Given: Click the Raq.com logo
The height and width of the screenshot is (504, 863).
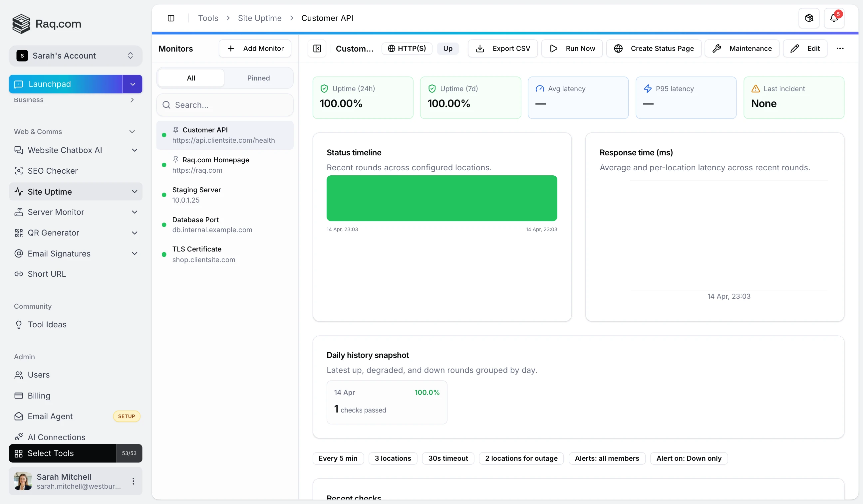Looking at the screenshot, I should click(x=47, y=24).
